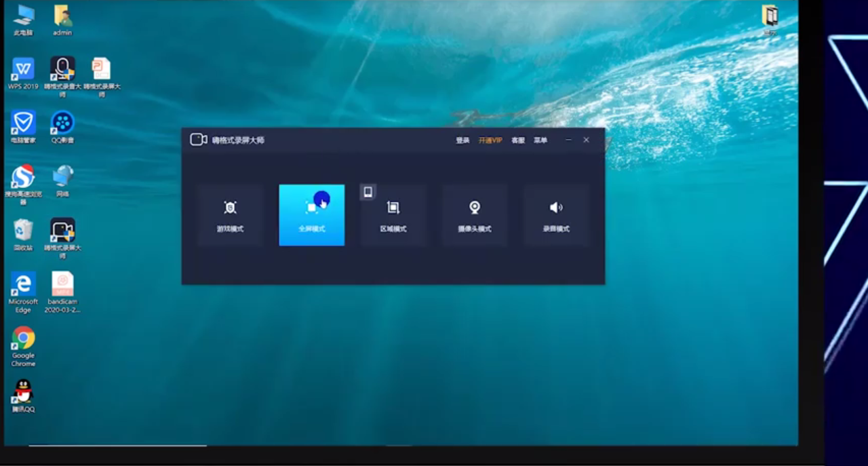Click the WPS 2019 desktop shortcut

[23, 73]
